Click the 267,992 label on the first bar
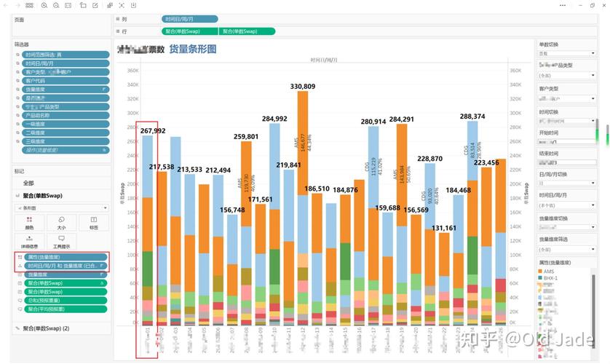This screenshot has width=610, height=364. 153,130
